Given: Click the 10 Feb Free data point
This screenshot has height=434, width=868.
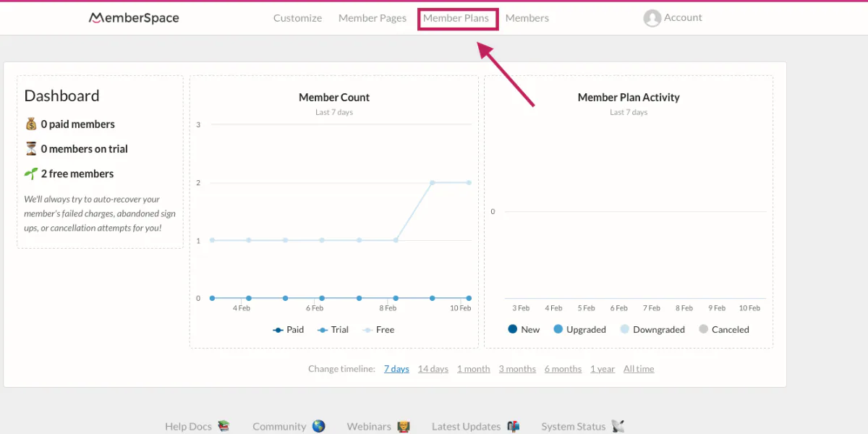Looking at the screenshot, I should (469, 182).
